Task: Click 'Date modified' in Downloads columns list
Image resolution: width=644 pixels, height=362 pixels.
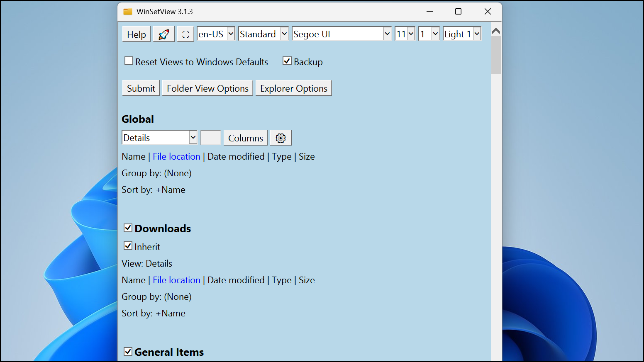Action: (236, 280)
